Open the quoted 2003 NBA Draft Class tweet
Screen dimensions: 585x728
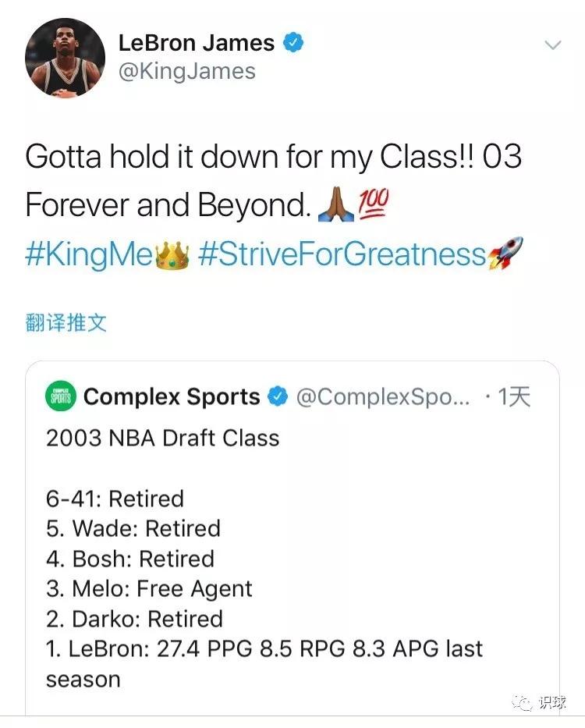point(292,538)
